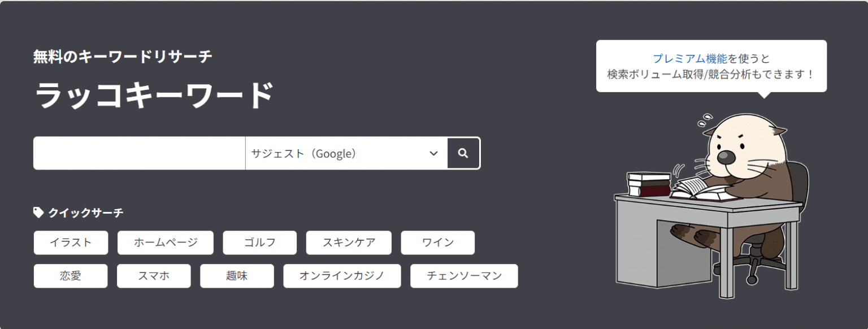Click the ワイン quick search tag

click(x=438, y=243)
